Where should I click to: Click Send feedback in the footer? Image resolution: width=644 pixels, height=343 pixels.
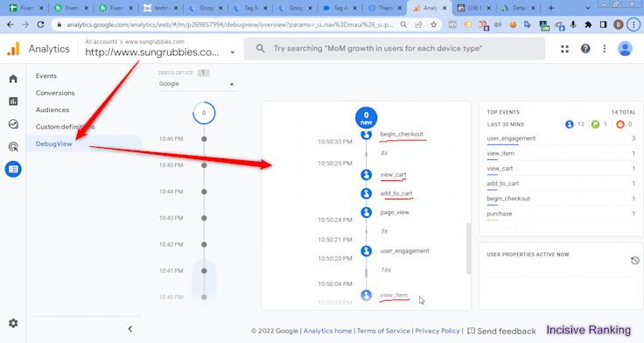tap(501, 331)
